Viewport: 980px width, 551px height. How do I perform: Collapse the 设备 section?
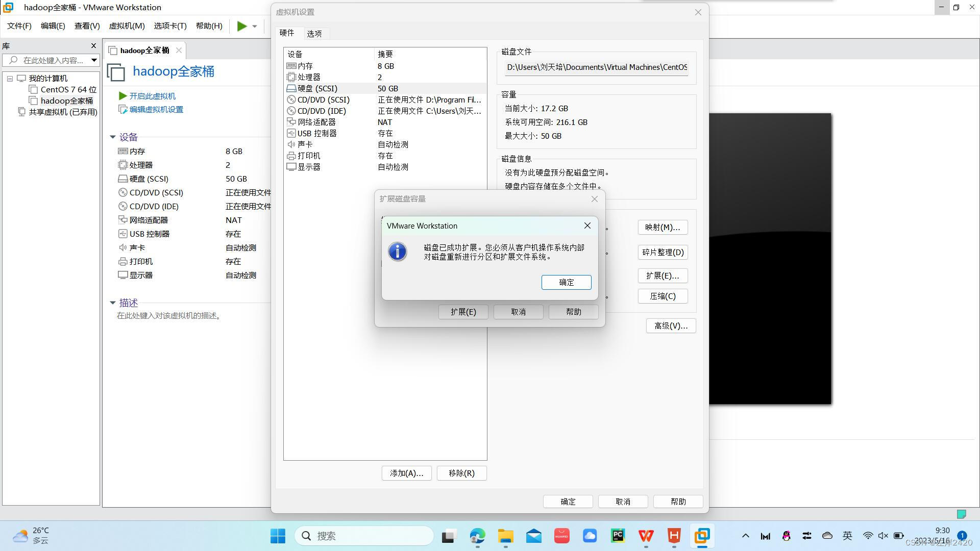coord(113,137)
